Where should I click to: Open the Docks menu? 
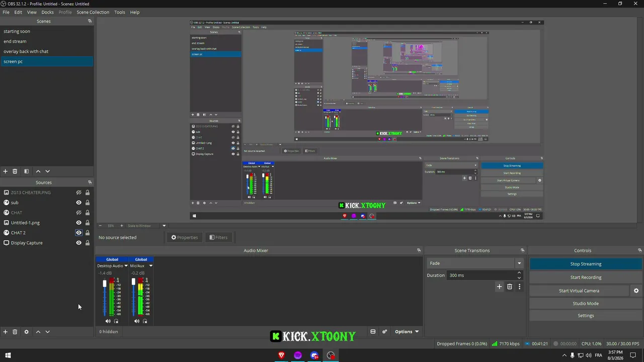(47, 12)
